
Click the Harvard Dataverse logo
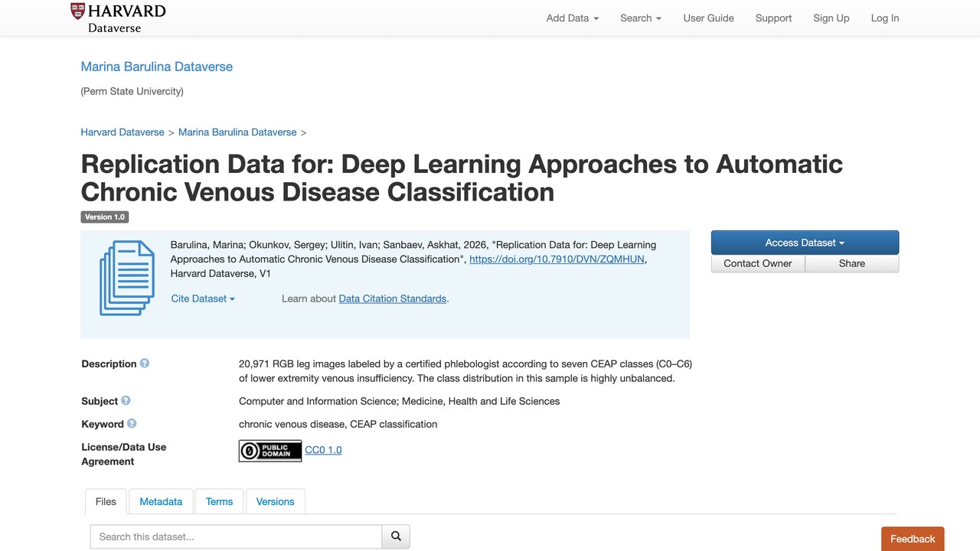(x=118, y=18)
